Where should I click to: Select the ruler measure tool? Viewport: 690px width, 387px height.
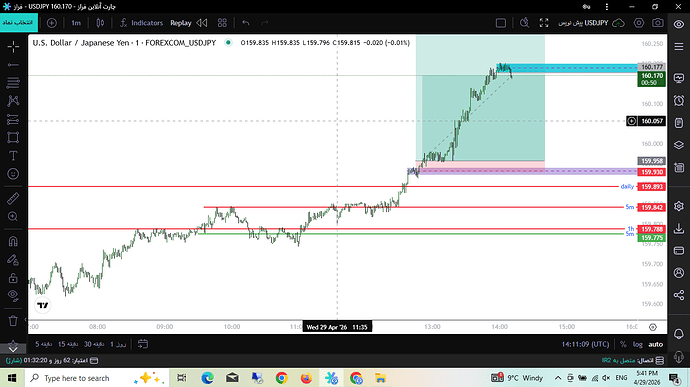13,199
